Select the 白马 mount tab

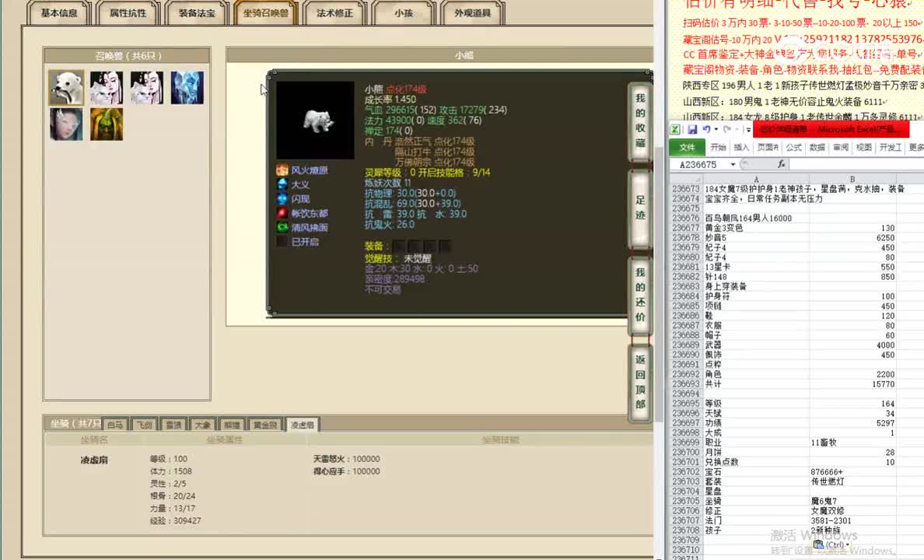115,425
